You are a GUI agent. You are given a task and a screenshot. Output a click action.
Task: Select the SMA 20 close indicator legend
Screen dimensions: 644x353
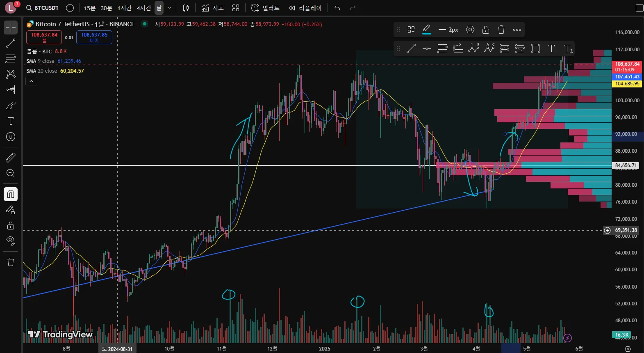pyautogui.click(x=55, y=71)
